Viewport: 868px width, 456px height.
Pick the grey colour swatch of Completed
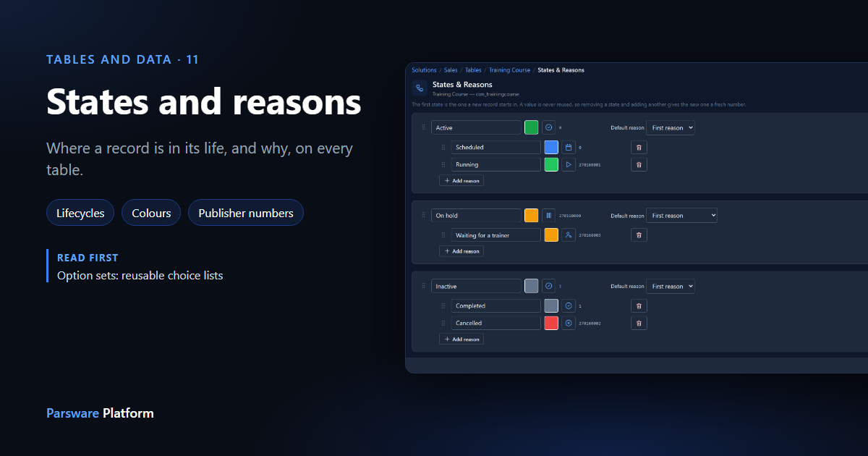tap(551, 305)
